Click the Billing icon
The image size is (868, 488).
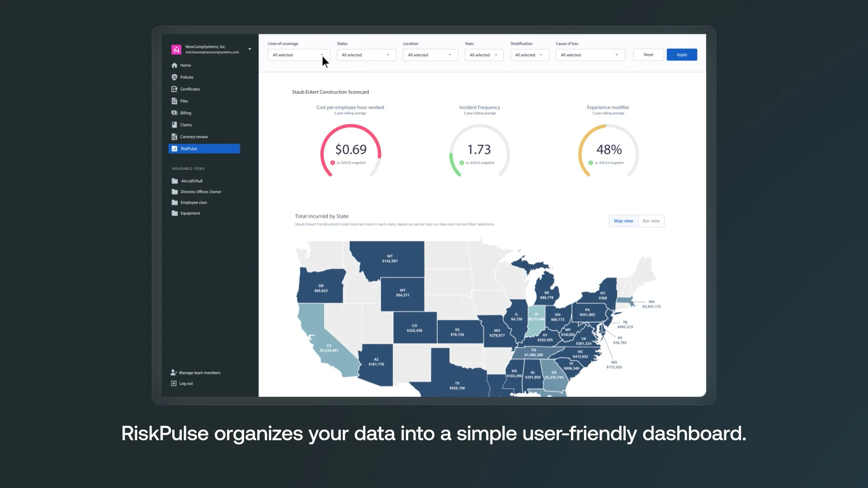[x=174, y=113]
